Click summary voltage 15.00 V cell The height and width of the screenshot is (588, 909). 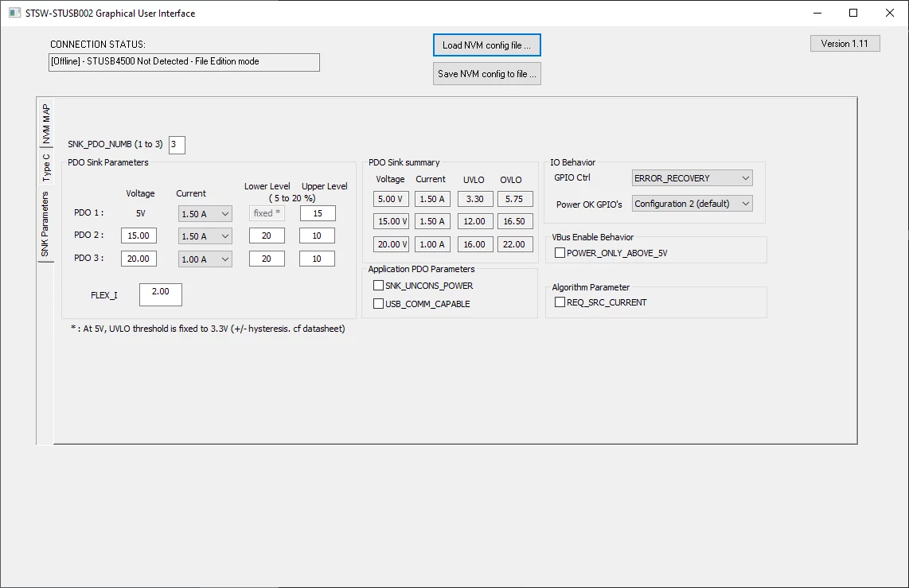click(x=391, y=221)
